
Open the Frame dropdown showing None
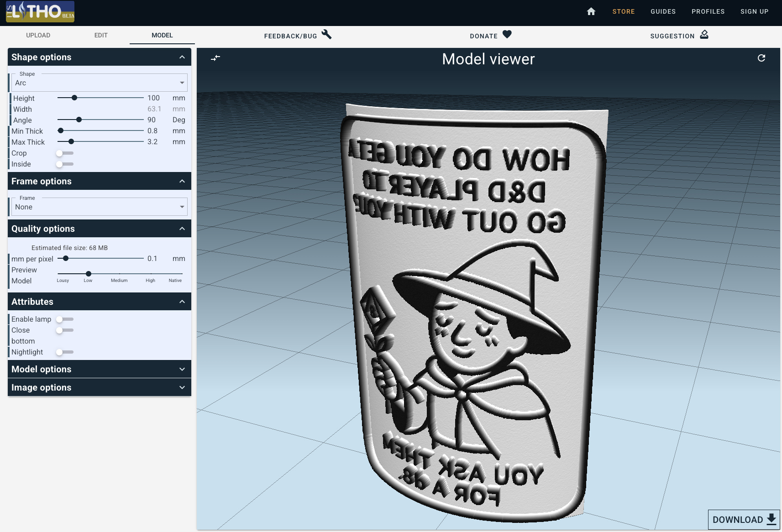[x=99, y=207]
